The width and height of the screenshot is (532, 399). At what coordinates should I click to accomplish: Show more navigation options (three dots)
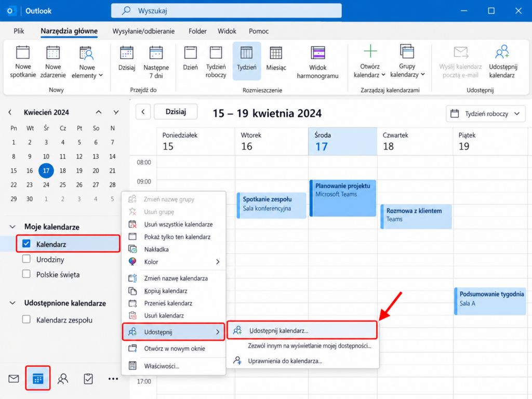click(113, 379)
